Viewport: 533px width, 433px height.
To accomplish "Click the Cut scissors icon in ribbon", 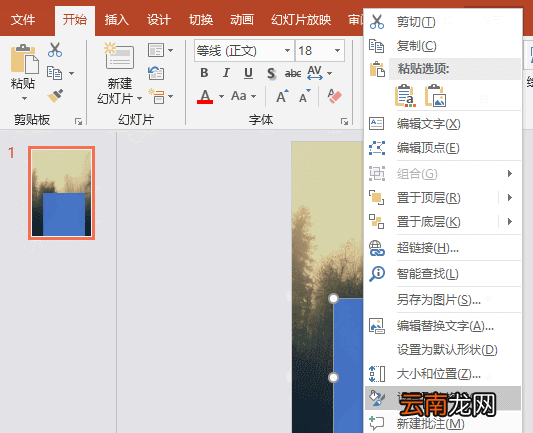I will click(x=55, y=50).
